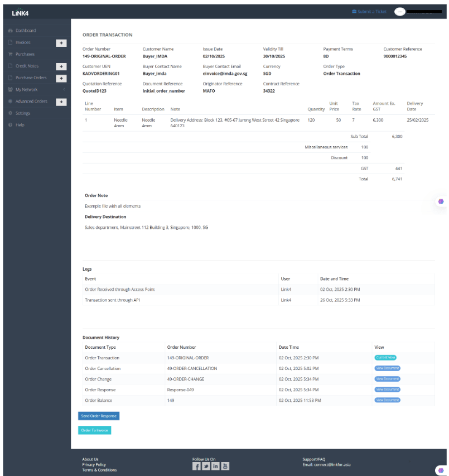Open Dashboard from the sidebar
Screen dimensions: 449x476
pos(26,31)
